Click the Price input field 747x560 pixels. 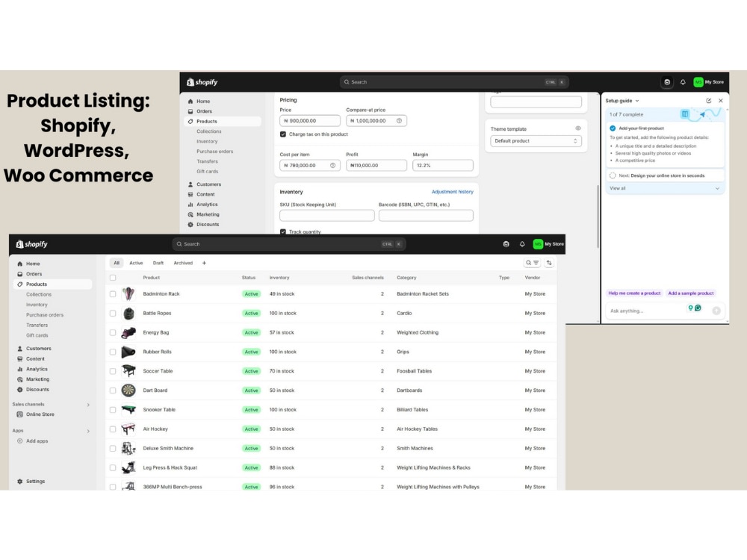310,121
